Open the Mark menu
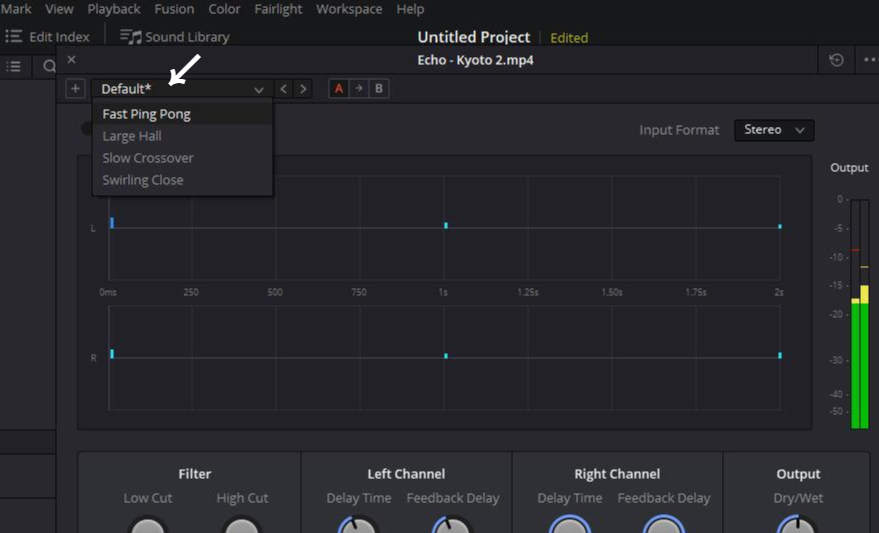The image size is (879, 533). click(x=16, y=9)
